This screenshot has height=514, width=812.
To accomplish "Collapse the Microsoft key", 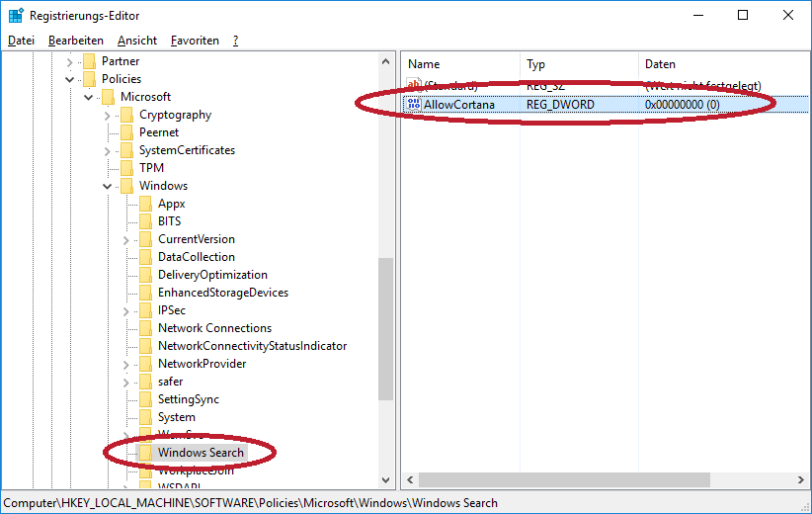I will [x=89, y=98].
